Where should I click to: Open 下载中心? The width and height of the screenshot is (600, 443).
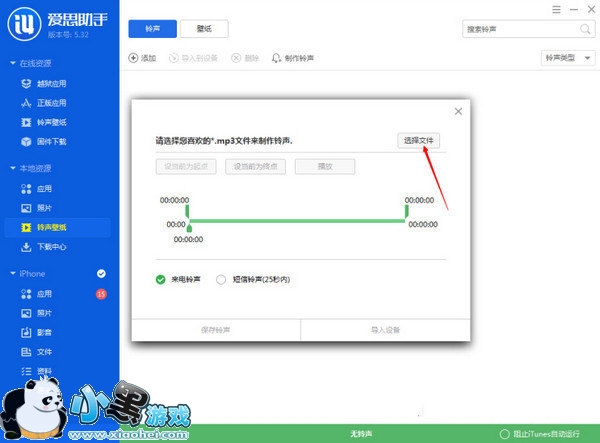pyautogui.click(x=43, y=247)
